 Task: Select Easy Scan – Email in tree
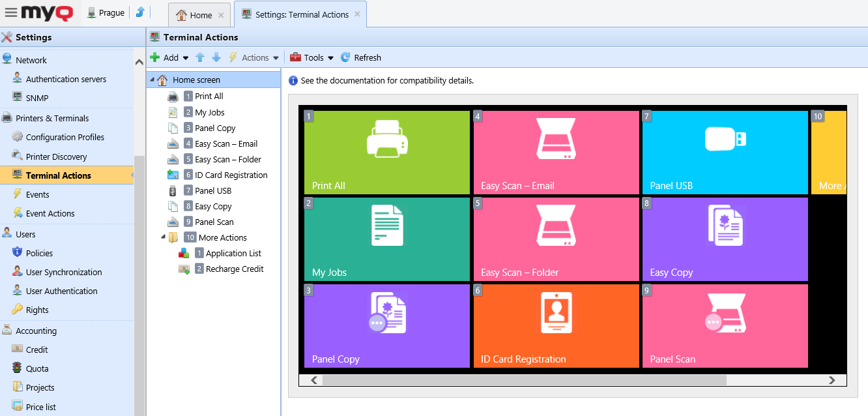pyautogui.click(x=225, y=143)
